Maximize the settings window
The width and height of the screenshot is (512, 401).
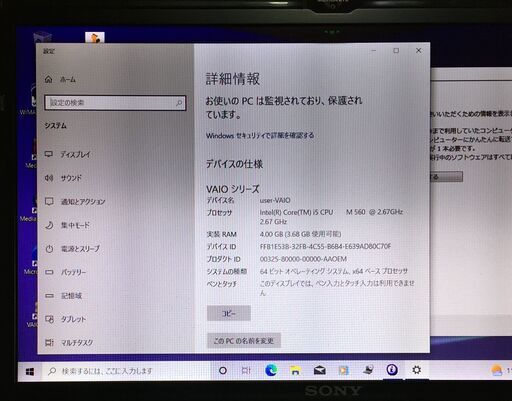(396, 51)
